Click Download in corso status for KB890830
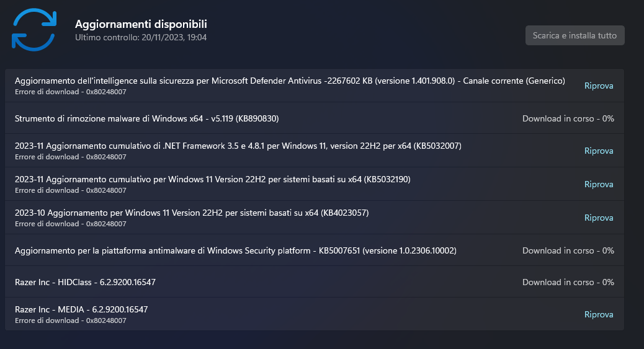 click(x=568, y=118)
